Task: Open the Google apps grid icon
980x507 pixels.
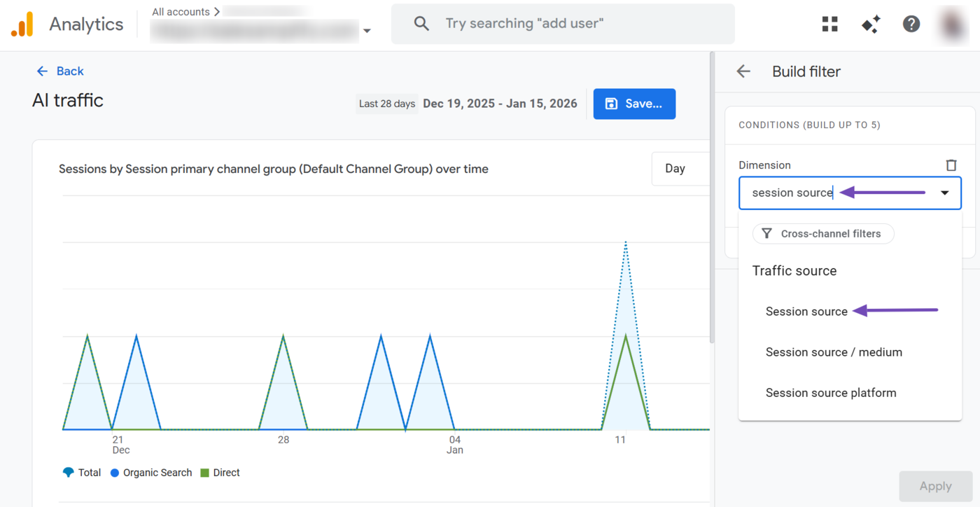Action: (829, 24)
